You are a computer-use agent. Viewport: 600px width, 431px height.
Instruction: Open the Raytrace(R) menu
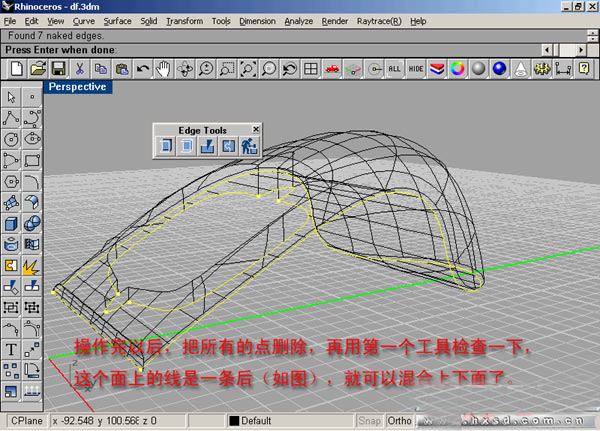[380, 20]
